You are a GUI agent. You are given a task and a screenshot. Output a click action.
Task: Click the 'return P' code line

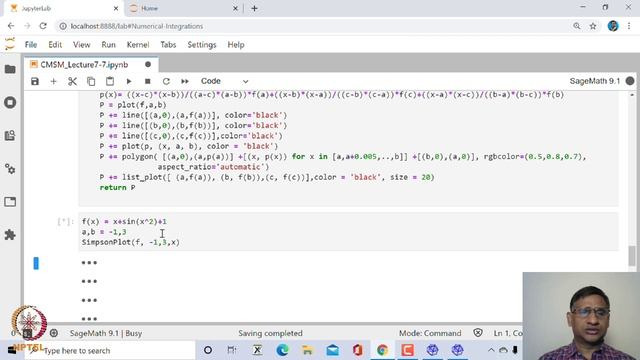tap(118, 188)
